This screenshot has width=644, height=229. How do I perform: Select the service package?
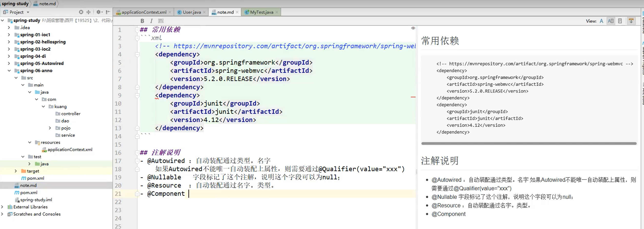click(x=65, y=135)
